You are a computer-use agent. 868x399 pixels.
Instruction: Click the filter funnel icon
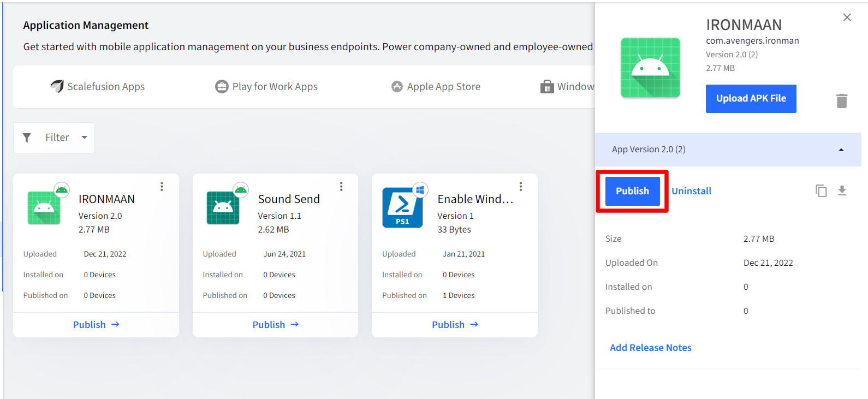tap(27, 138)
